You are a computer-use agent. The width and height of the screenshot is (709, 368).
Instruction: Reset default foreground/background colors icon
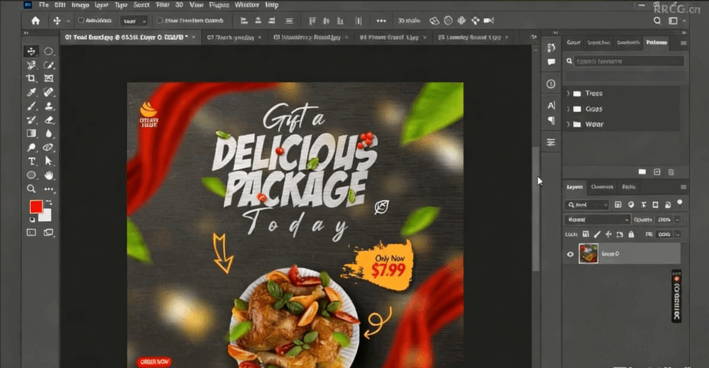click(x=32, y=220)
